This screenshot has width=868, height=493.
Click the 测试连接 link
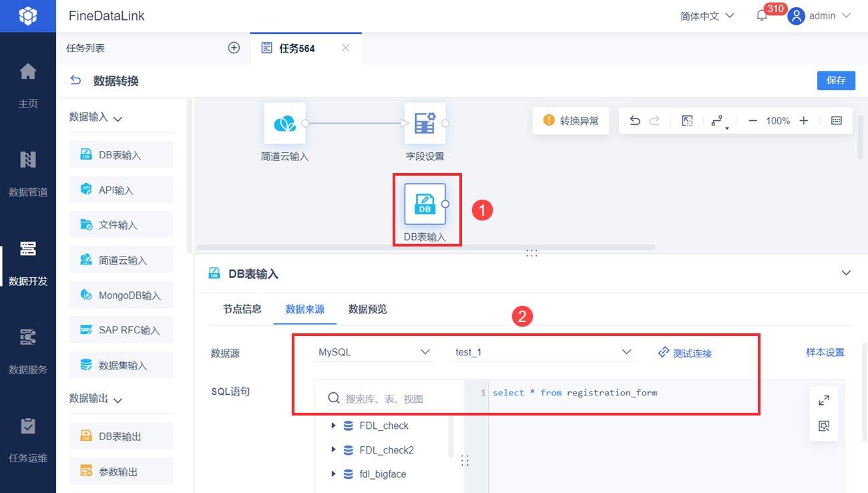pyautogui.click(x=685, y=353)
